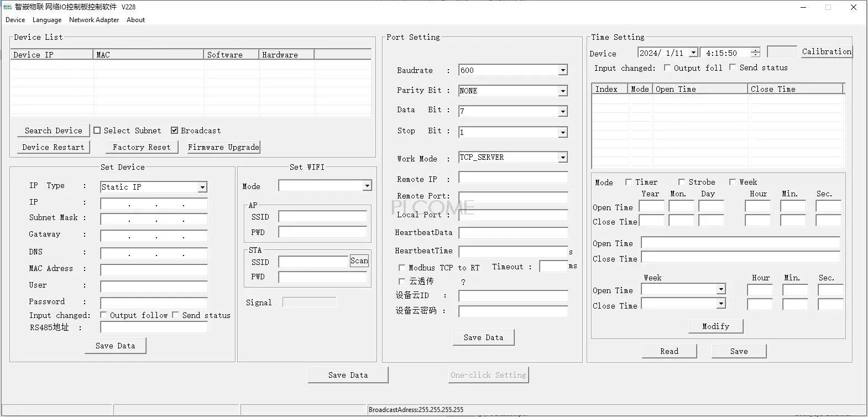Click the Calibration button
This screenshot has width=868, height=417.
click(x=827, y=51)
